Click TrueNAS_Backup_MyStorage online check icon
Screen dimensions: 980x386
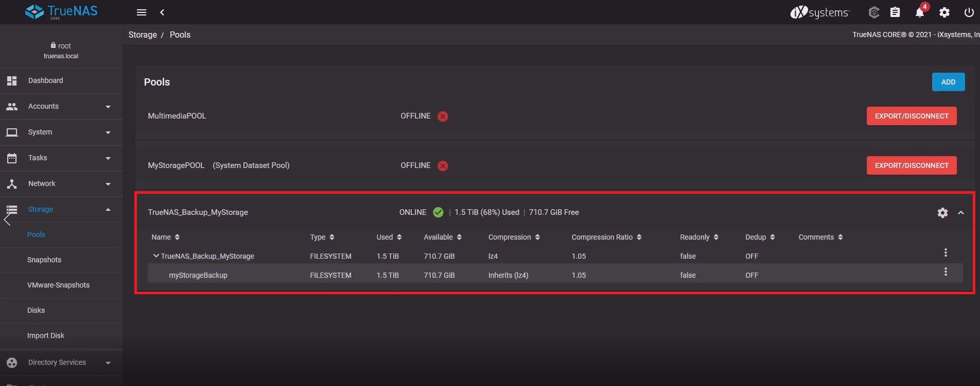pyautogui.click(x=438, y=212)
